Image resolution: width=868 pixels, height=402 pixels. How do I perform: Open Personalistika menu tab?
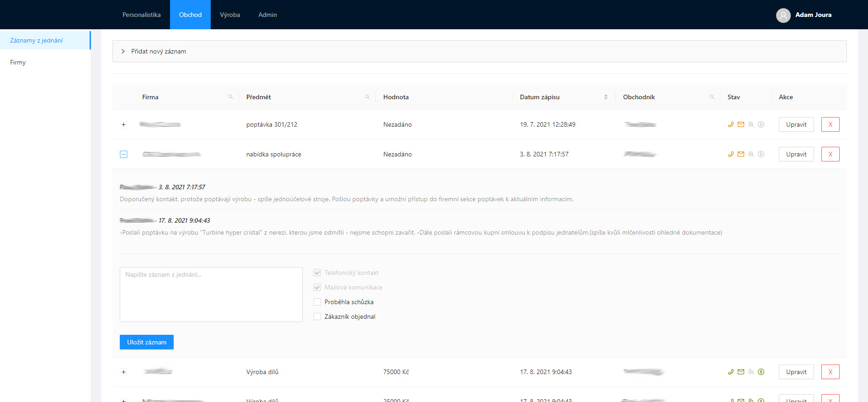click(x=142, y=15)
